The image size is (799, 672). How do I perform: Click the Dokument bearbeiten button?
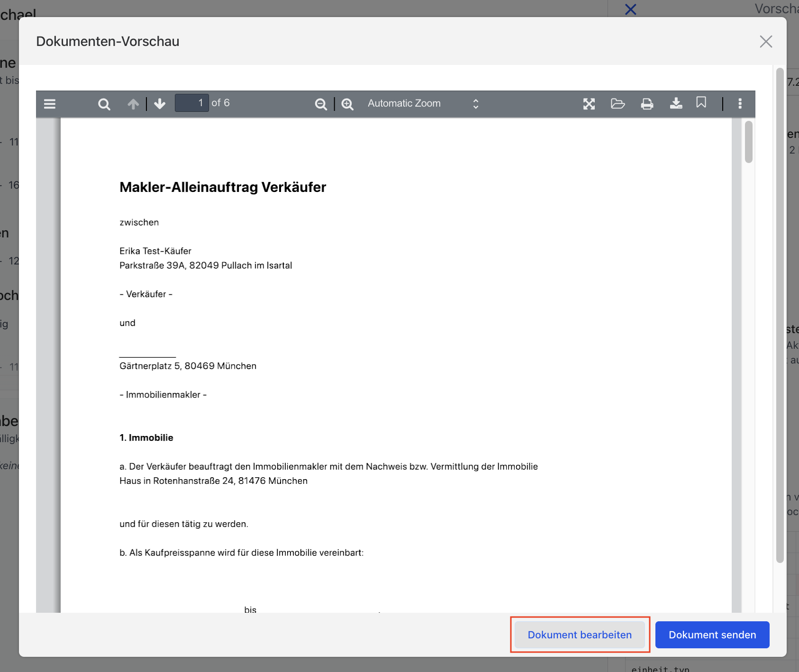tap(580, 635)
